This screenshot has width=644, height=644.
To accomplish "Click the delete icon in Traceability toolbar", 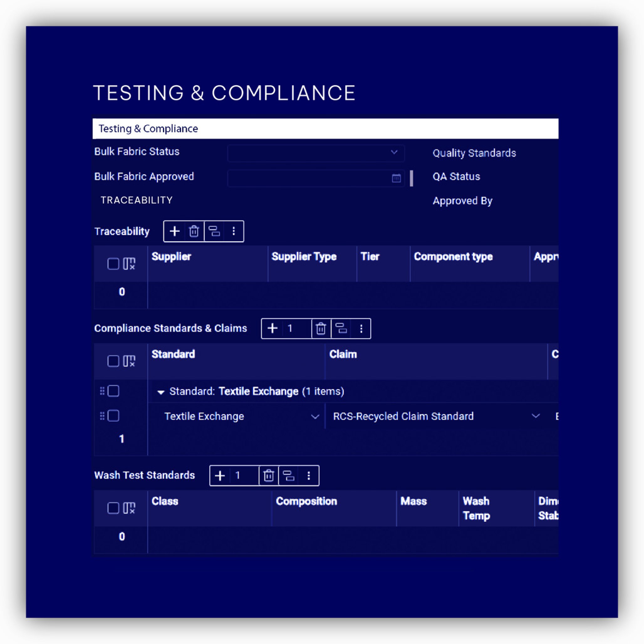I will click(x=194, y=231).
